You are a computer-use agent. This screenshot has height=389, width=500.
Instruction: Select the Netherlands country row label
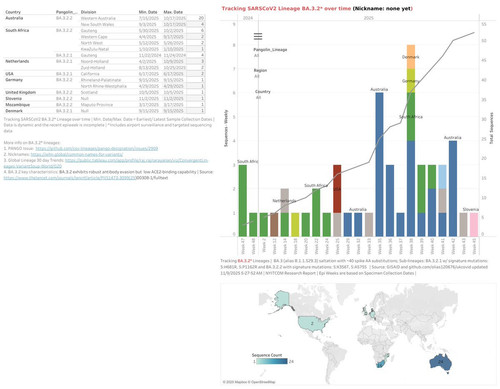coord(17,61)
